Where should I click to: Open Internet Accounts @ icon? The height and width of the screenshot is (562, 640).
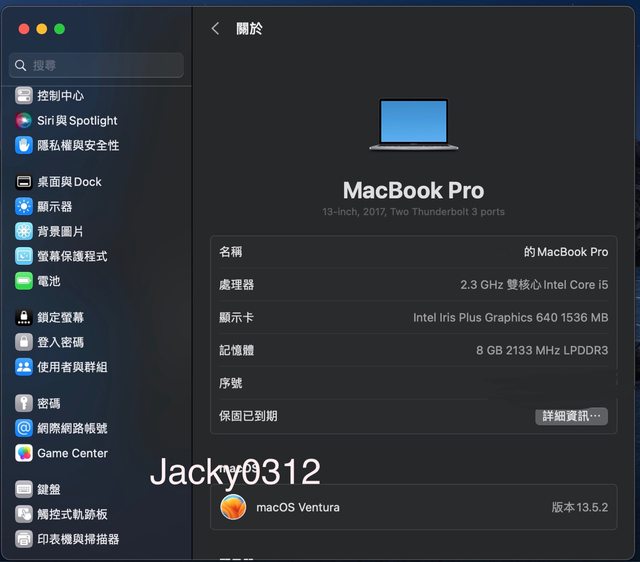coord(24,428)
